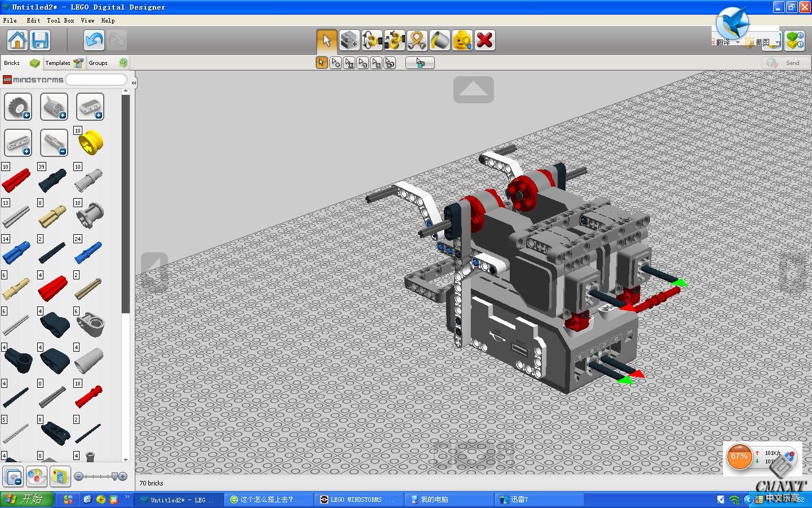Screen dimensions: 812x508
Task: Select the red pin with count 18
Action: point(89,396)
